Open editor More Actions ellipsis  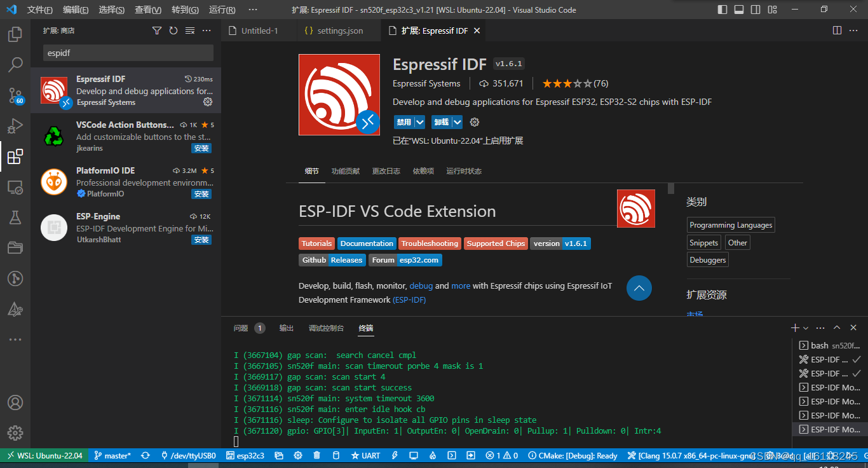coord(853,31)
